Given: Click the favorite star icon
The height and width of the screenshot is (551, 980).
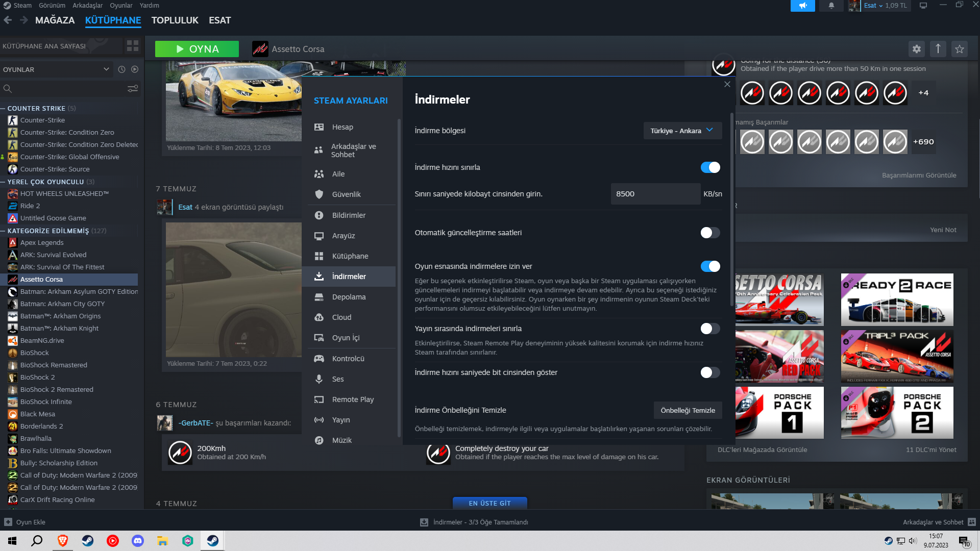Looking at the screenshot, I should (960, 49).
